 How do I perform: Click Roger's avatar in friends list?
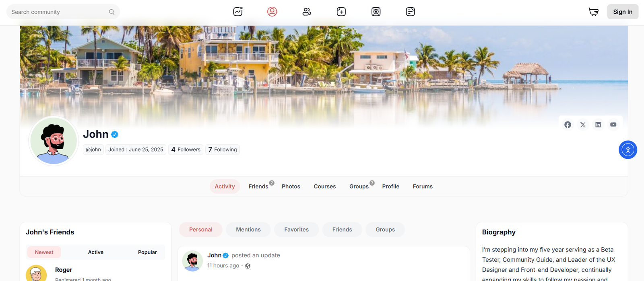36,273
